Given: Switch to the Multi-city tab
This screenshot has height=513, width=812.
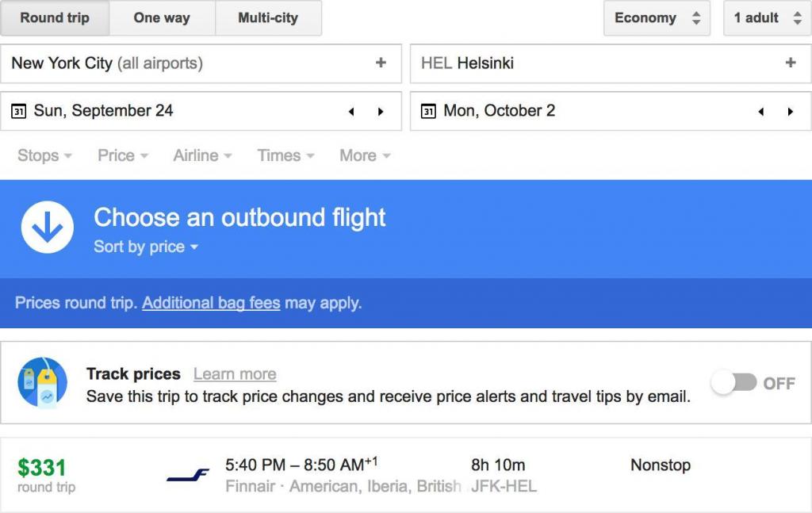Looking at the screenshot, I should coord(268,17).
